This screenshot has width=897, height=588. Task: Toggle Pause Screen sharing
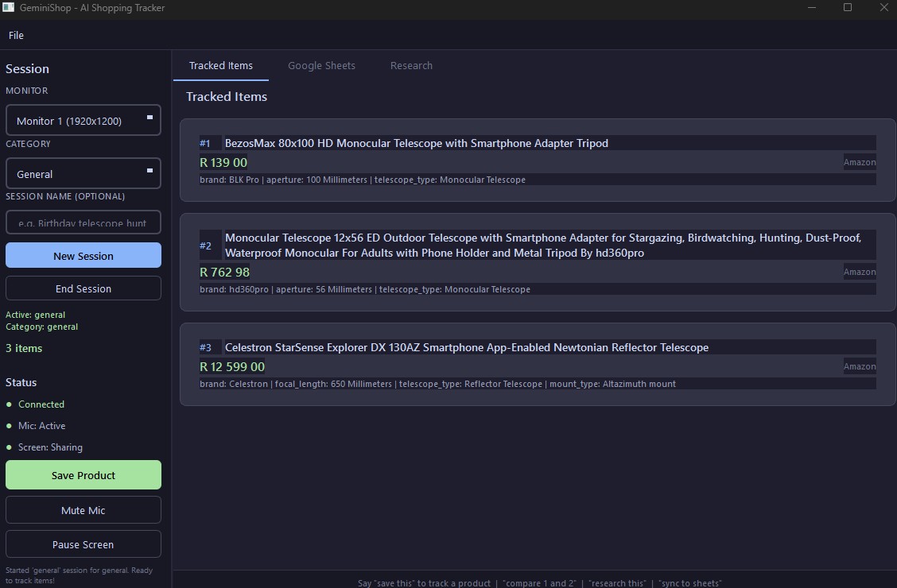(x=83, y=544)
